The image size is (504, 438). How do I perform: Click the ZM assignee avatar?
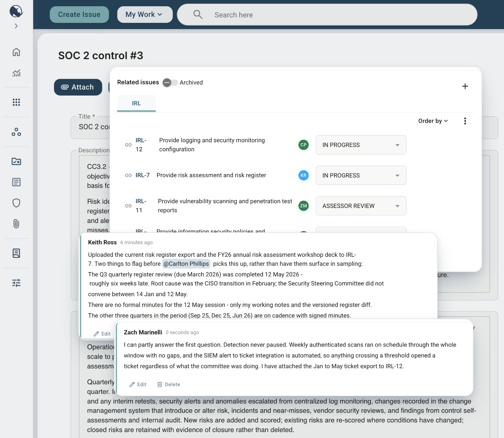(x=303, y=206)
